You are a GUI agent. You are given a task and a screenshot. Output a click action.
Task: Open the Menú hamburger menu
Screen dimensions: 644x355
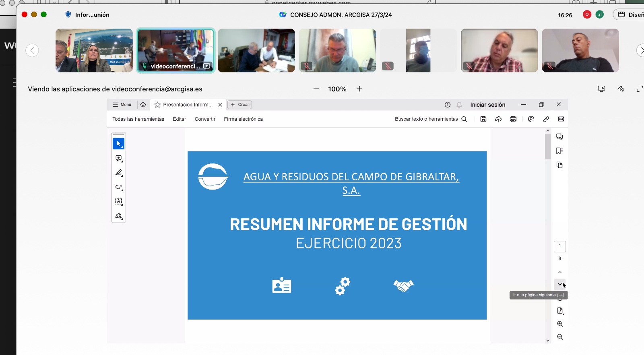[122, 105]
